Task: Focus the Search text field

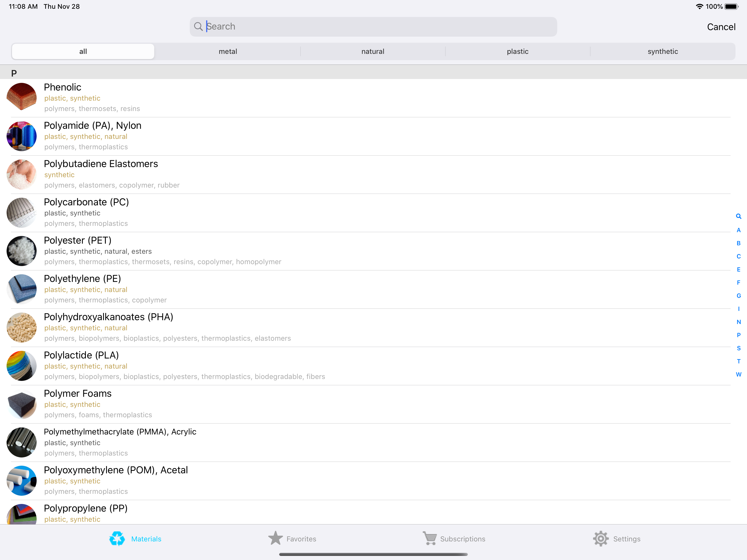Action: (x=378, y=27)
